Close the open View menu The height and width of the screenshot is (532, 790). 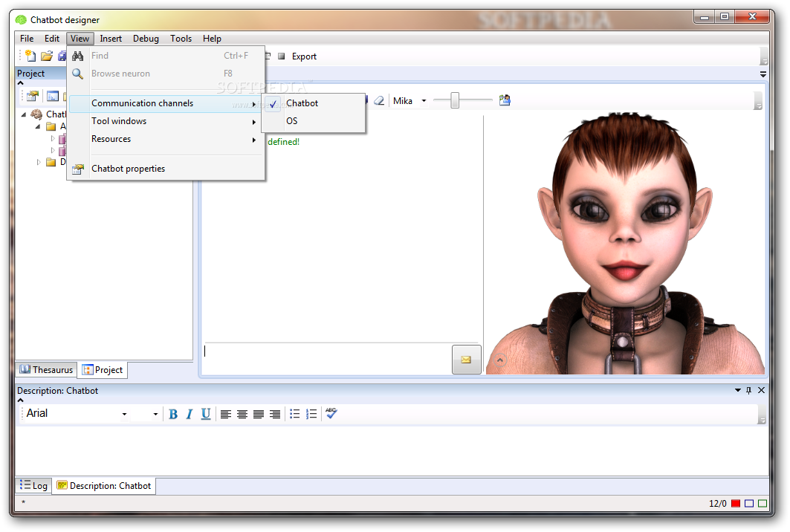[80, 39]
